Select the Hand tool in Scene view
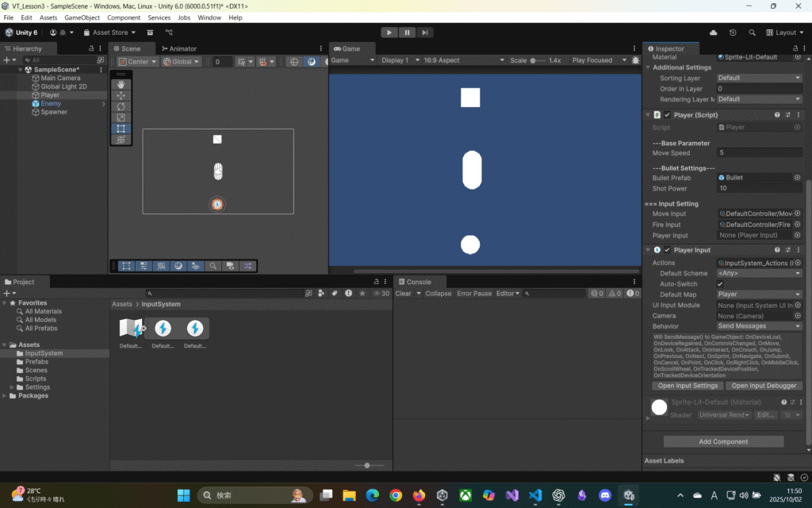 121,84
